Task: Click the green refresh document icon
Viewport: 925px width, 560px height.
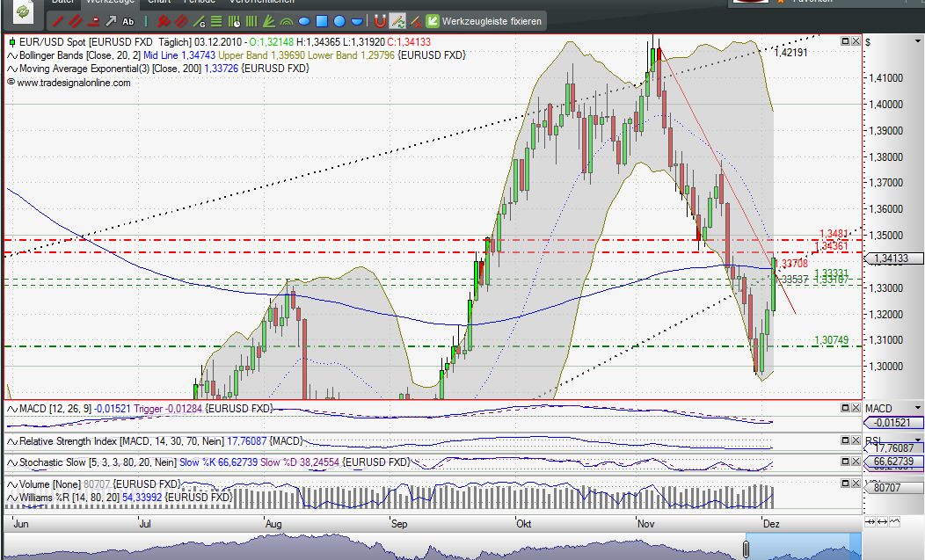Action: click(23, 11)
